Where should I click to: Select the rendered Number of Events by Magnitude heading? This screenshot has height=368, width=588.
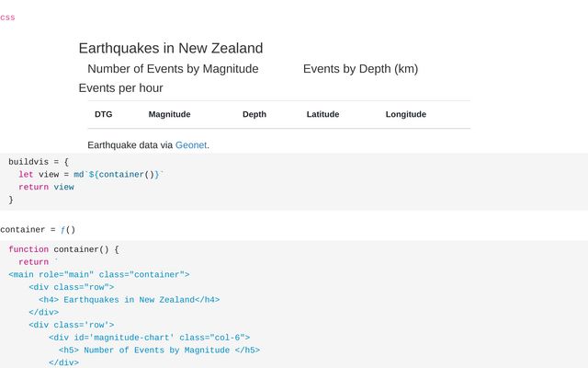pyautogui.click(x=173, y=69)
